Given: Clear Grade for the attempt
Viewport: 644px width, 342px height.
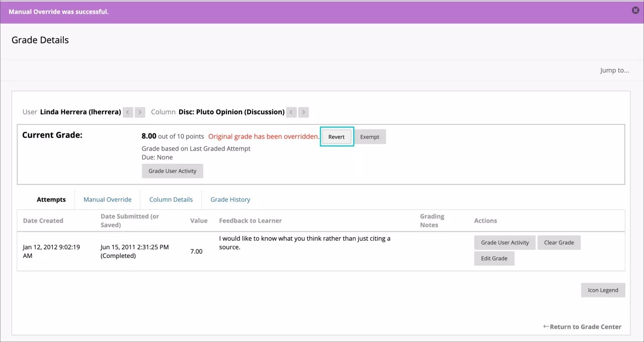Looking at the screenshot, I should (x=558, y=243).
